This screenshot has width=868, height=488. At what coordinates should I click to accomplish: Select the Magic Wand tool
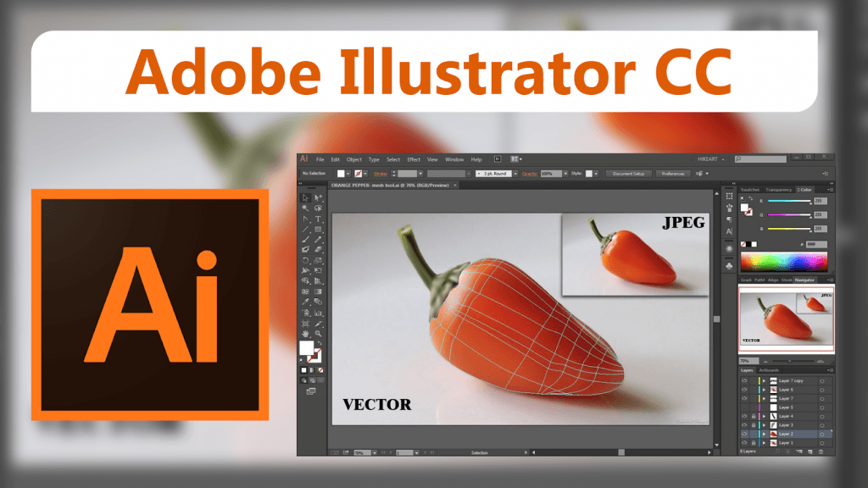click(x=305, y=208)
